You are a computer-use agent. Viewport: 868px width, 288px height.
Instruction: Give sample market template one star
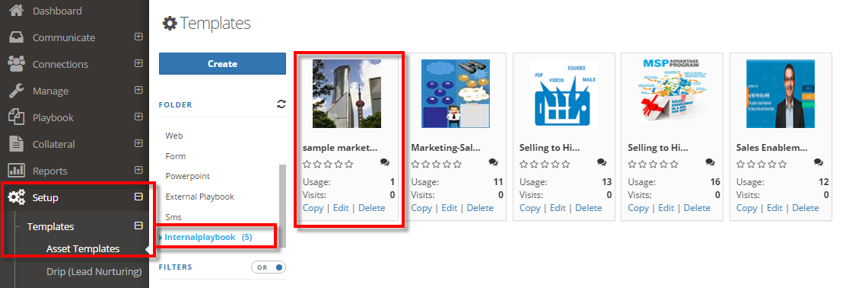pyautogui.click(x=307, y=165)
